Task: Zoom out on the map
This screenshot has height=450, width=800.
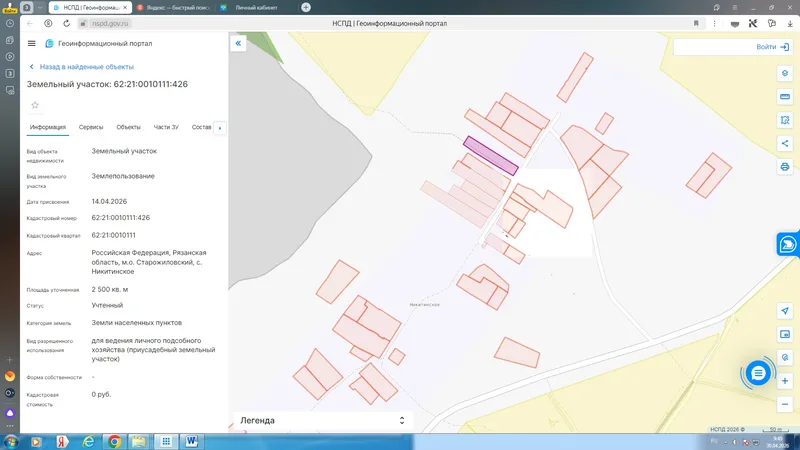Action: [785, 404]
